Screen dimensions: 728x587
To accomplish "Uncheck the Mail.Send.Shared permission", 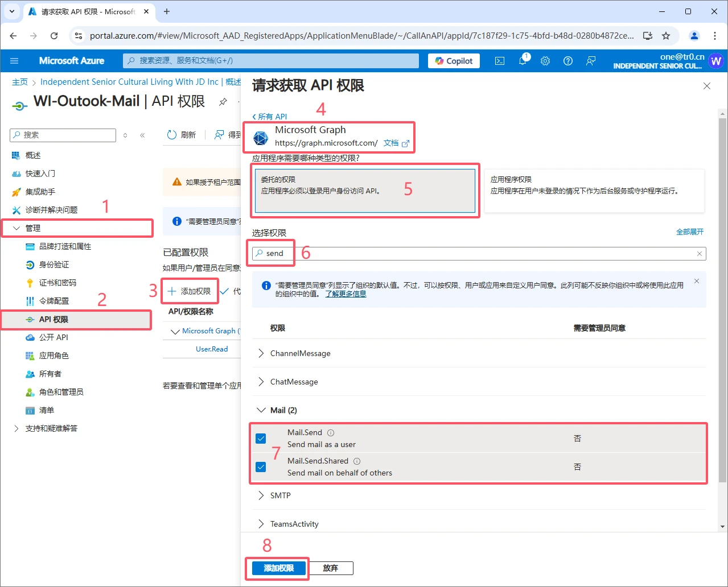I will point(261,467).
